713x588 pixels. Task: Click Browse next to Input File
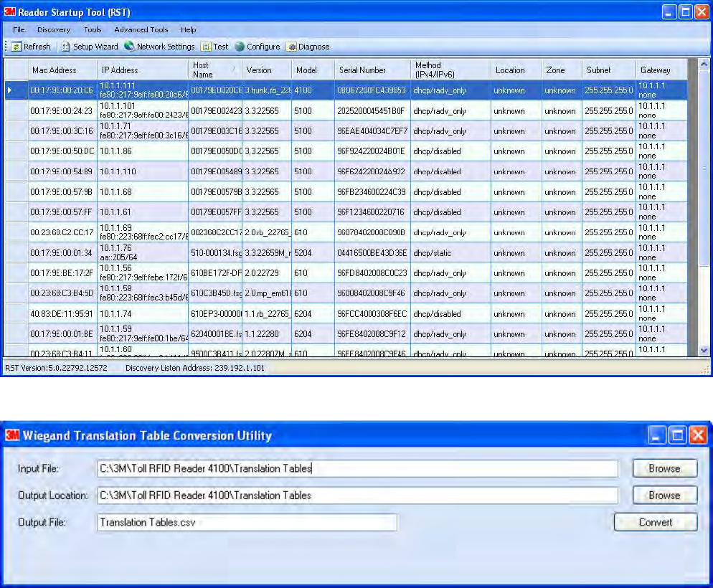(664, 468)
